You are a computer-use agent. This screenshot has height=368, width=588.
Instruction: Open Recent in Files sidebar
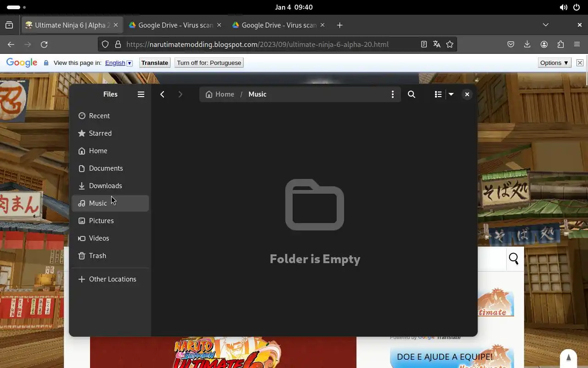(x=110, y=116)
